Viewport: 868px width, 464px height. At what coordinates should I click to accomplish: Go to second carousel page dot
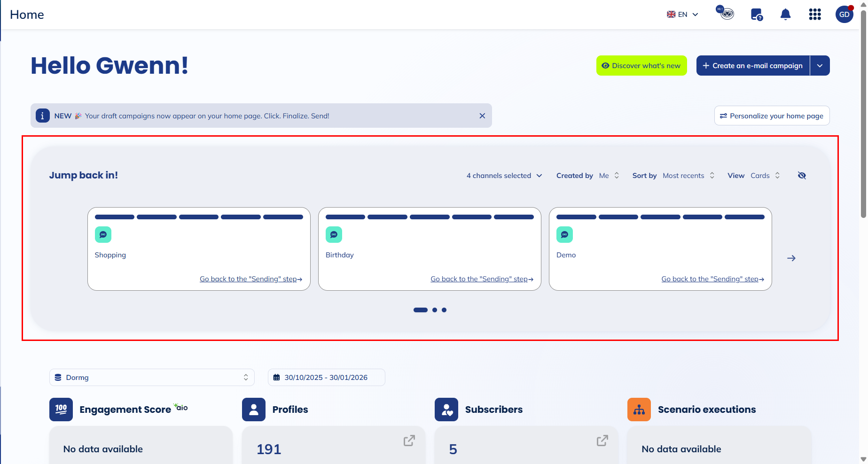pyautogui.click(x=435, y=310)
